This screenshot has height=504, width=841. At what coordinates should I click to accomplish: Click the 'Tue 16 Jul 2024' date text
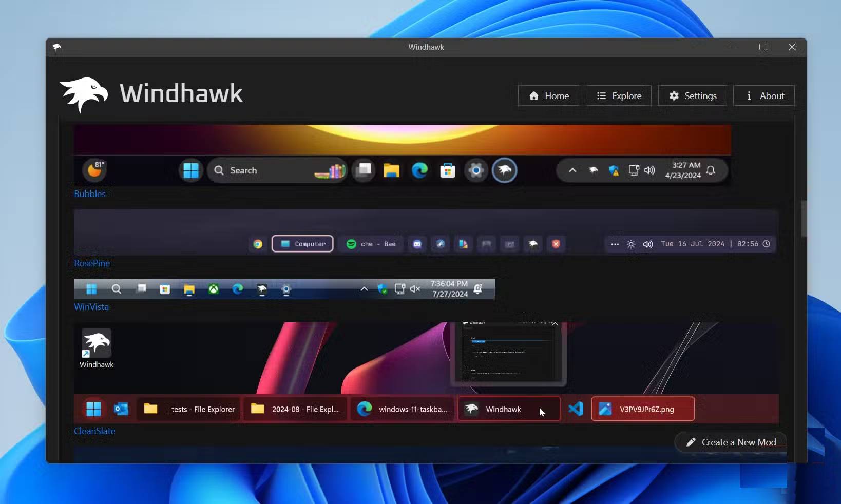pos(693,244)
